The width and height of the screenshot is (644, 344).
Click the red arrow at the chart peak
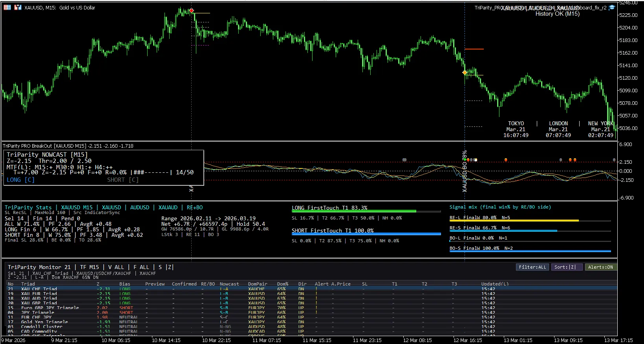192,11
